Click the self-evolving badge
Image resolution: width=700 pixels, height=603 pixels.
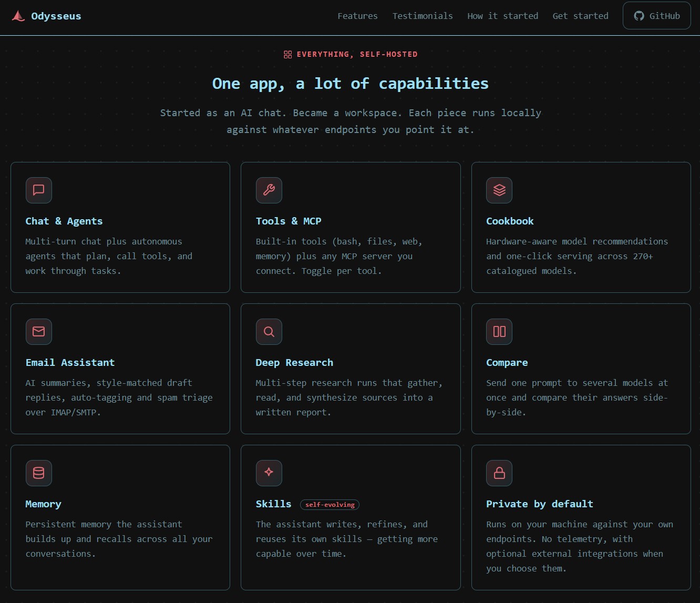[x=330, y=505]
